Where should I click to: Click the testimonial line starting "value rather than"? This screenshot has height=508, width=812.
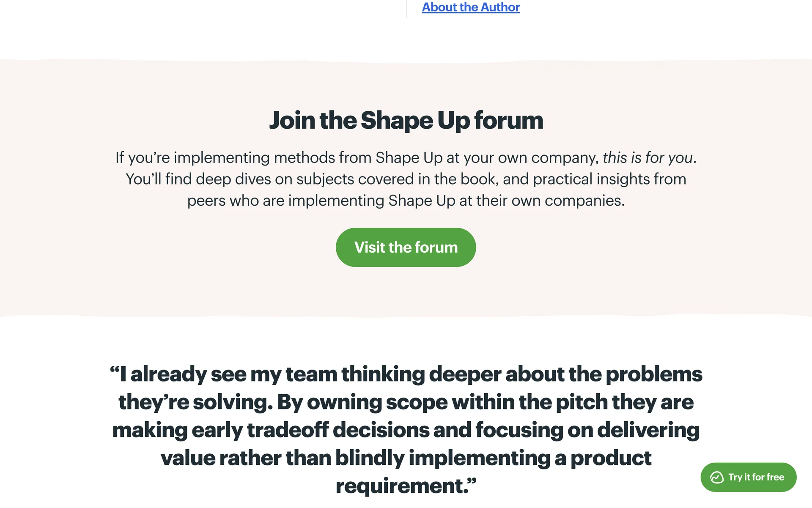pyautogui.click(x=406, y=458)
